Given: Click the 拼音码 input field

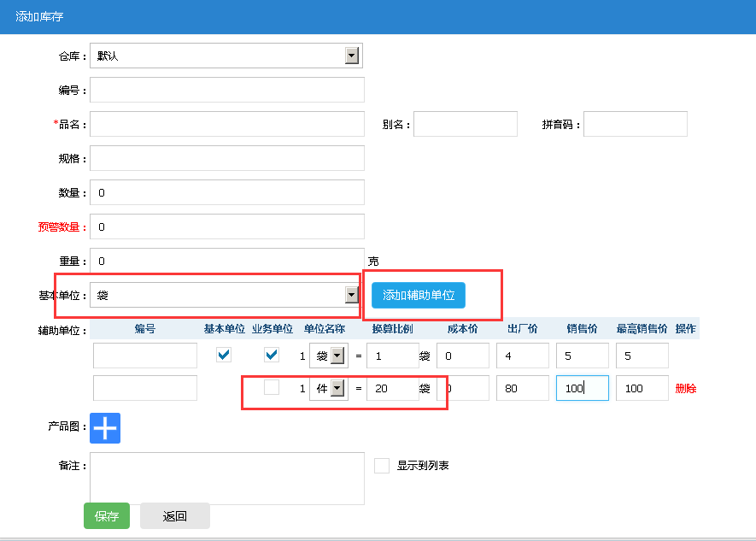Looking at the screenshot, I should tap(635, 124).
